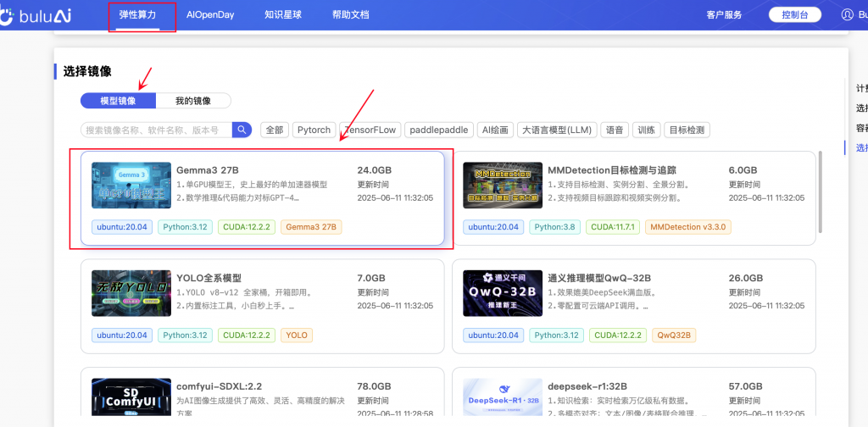868x427 pixels.
Task: Click the SD ComfyUI thumbnail image
Action: [x=131, y=397]
